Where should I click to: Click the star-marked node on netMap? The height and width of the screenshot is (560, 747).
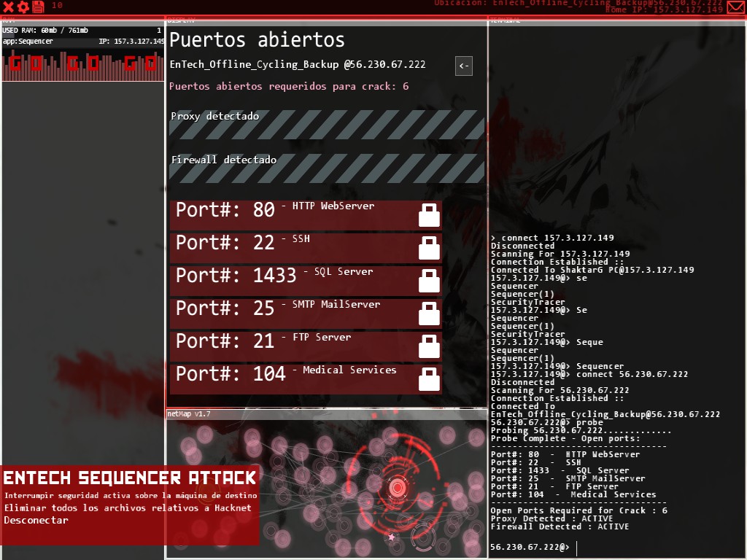(392, 537)
